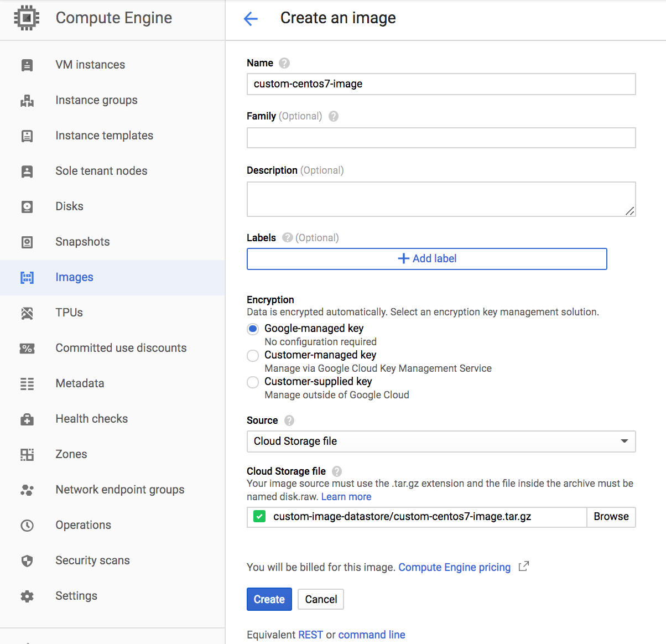This screenshot has width=666, height=644.
Task: Click the Health checks medical bag icon
Action: tap(27, 419)
